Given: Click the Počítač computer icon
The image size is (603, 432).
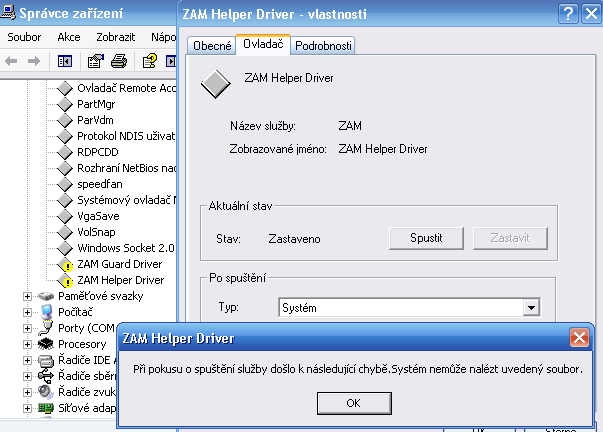Looking at the screenshot, I should tap(46, 312).
